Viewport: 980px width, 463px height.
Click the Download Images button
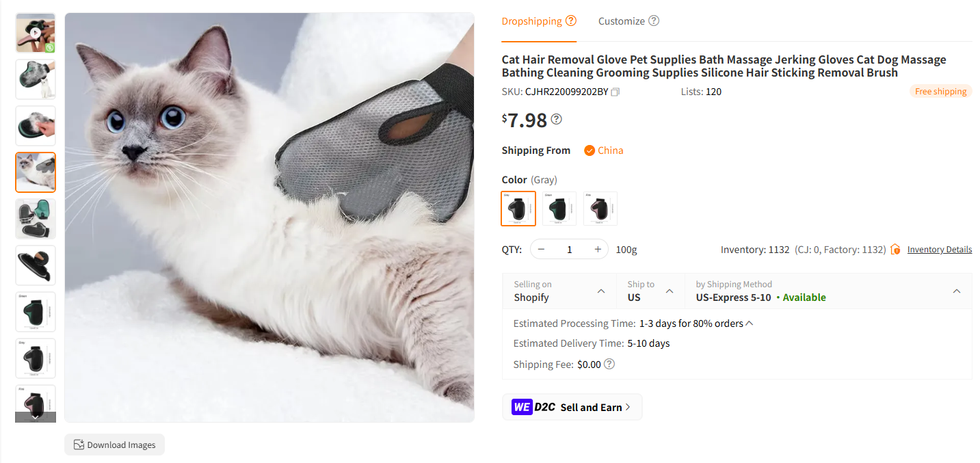(x=114, y=444)
